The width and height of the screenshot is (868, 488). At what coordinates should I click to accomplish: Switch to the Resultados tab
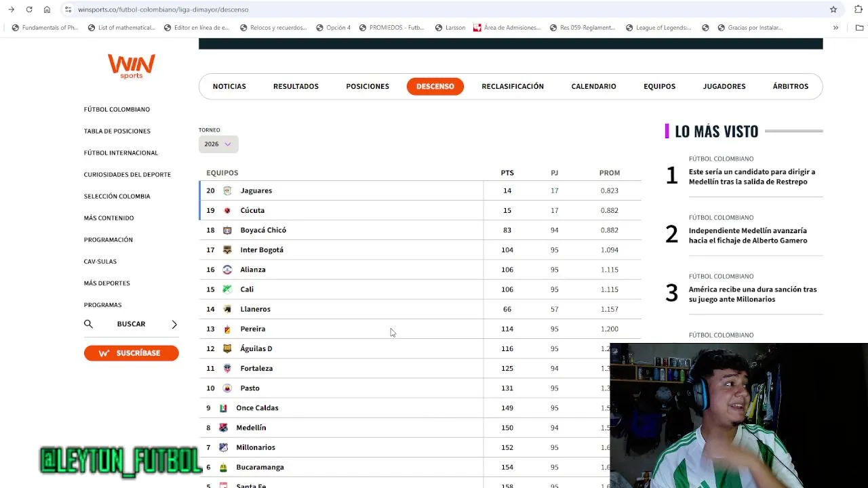click(296, 86)
